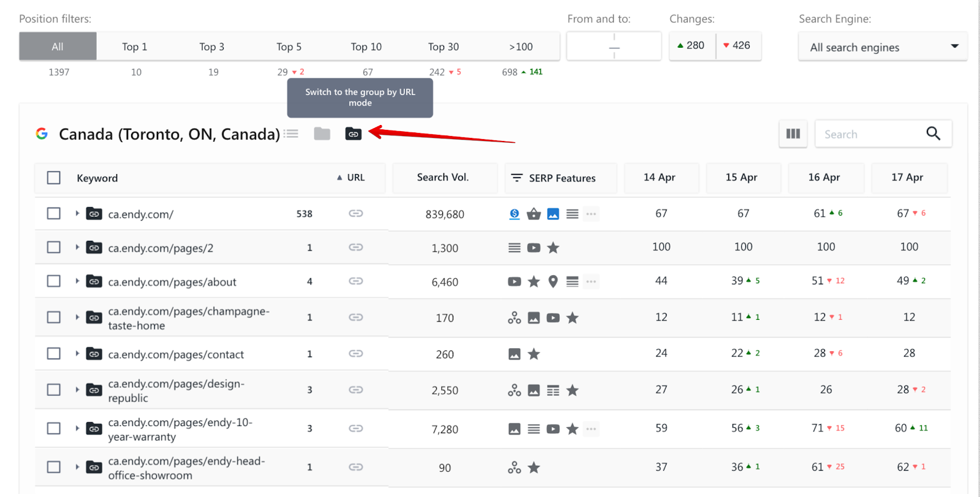
Task: Open link icon for ca.endy.com/pages/2 row
Action: click(356, 247)
